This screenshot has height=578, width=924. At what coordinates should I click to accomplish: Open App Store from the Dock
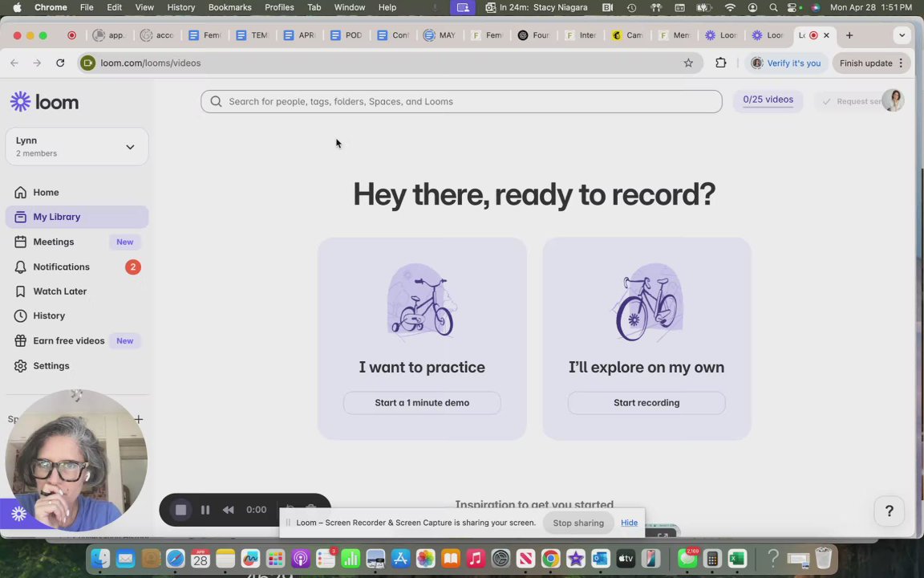click(x=400, y=558)
